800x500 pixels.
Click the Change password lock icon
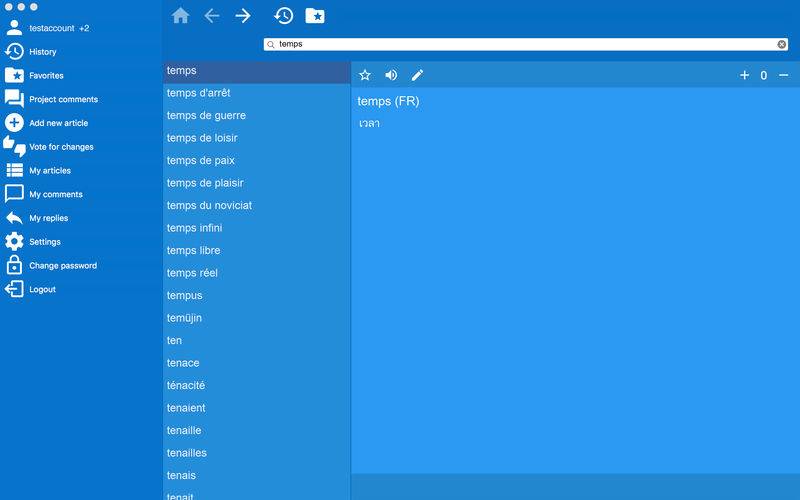(14, 265)
